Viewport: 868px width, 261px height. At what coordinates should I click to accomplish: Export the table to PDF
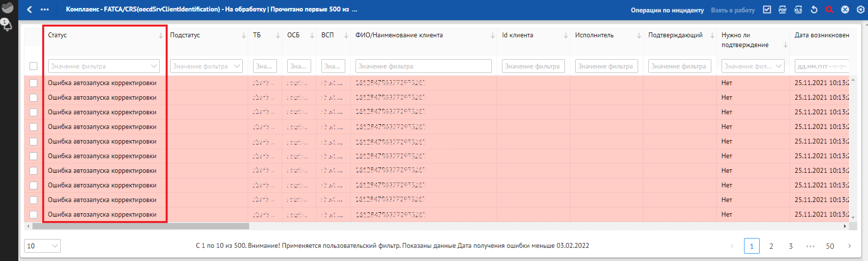tap(782, 10)
